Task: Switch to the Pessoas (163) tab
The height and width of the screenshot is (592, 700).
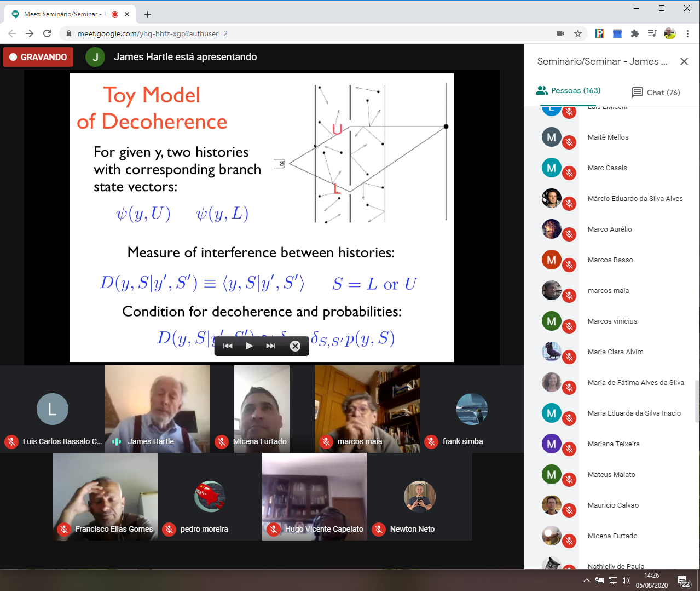Action: 568,91
